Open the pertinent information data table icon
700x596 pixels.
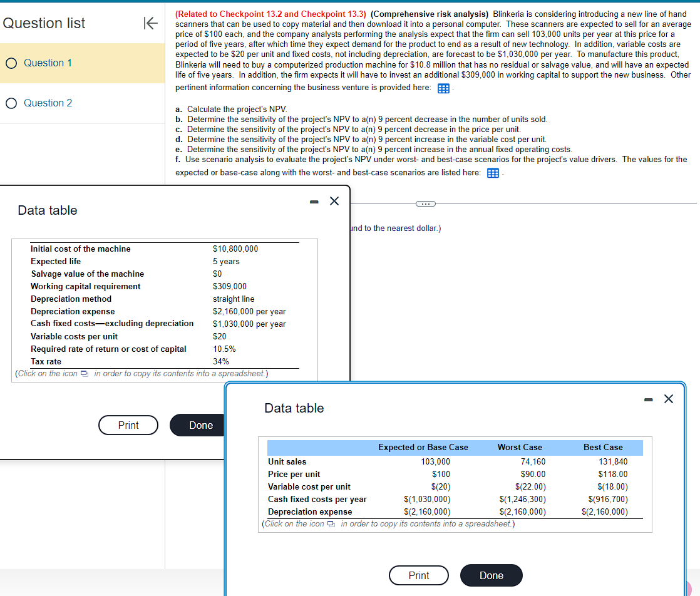coord(444,88)
